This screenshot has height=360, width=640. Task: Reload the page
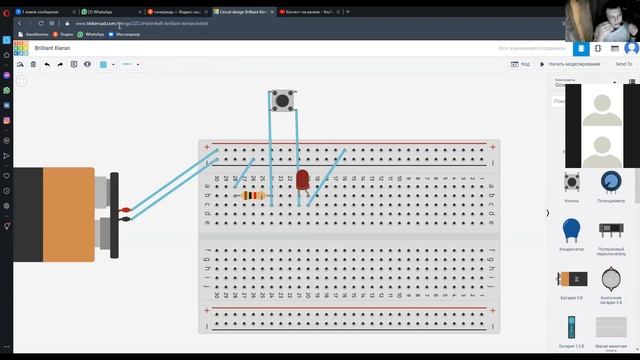coord(41,24)
